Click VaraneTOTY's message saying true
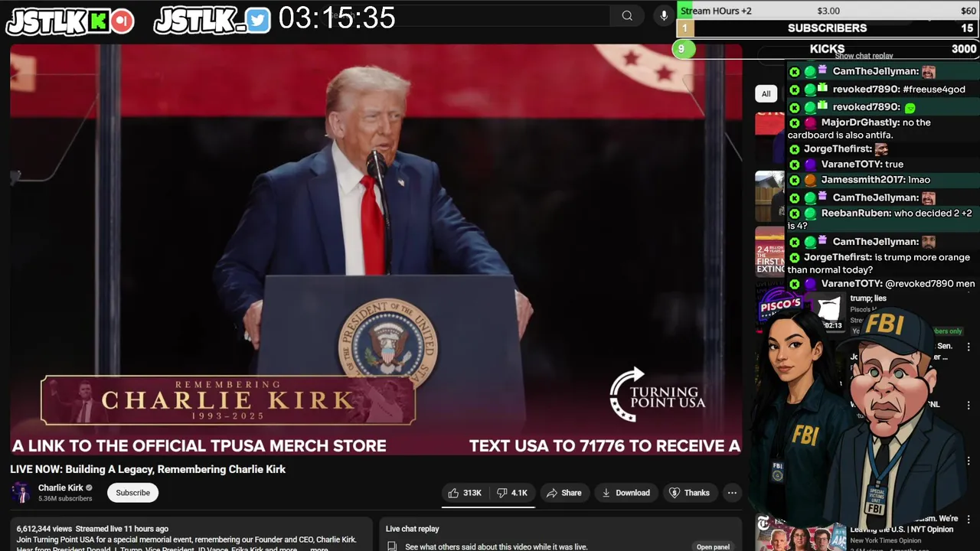Screen dimensions: 980x551 pos(883,164)
